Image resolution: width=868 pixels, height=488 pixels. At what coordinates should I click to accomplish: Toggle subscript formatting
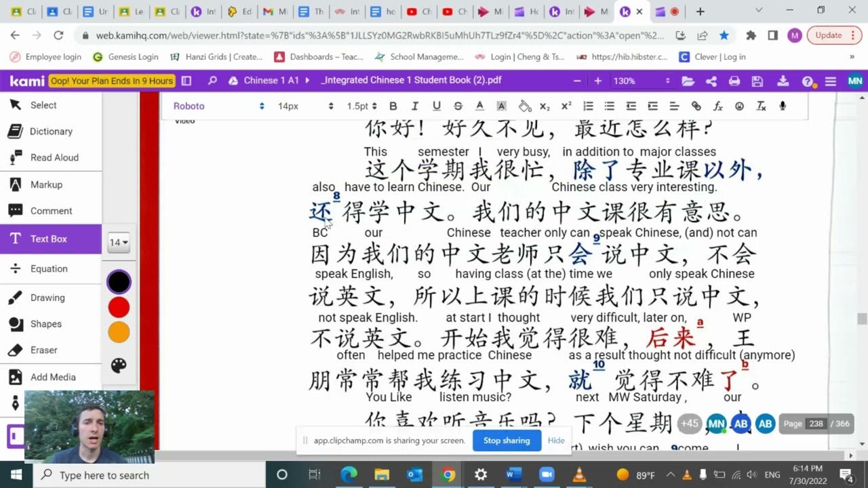point(545,106)
